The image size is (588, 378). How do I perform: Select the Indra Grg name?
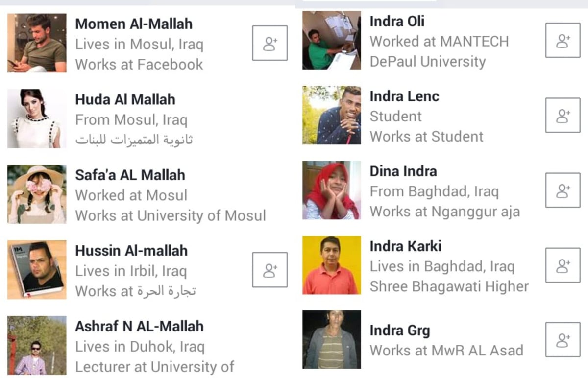coord(400,331)
